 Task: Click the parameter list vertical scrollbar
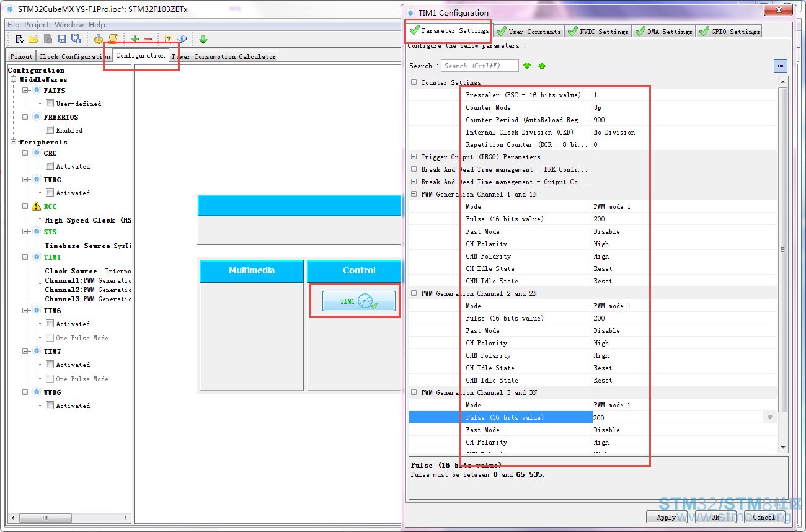782,249
